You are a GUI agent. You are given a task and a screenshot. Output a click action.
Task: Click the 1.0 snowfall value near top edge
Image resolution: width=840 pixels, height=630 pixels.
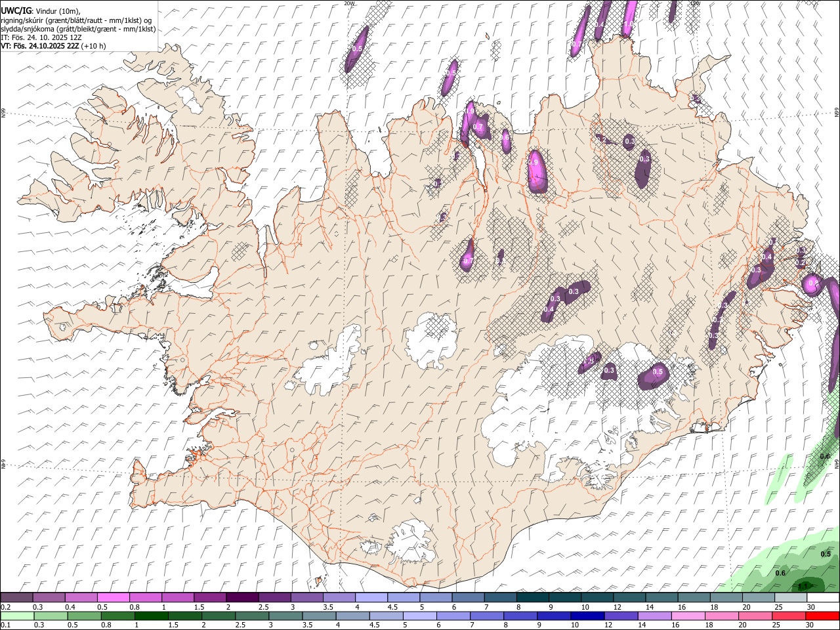628,24
